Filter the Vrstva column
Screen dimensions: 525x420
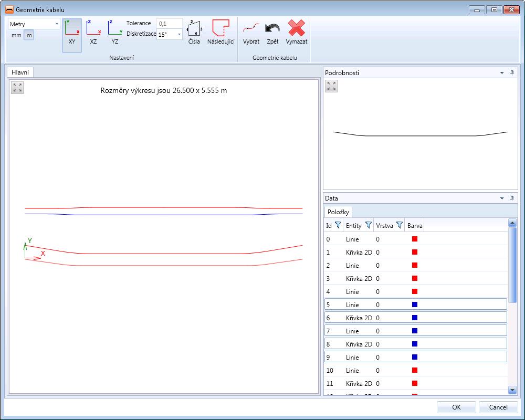(400, 225)
